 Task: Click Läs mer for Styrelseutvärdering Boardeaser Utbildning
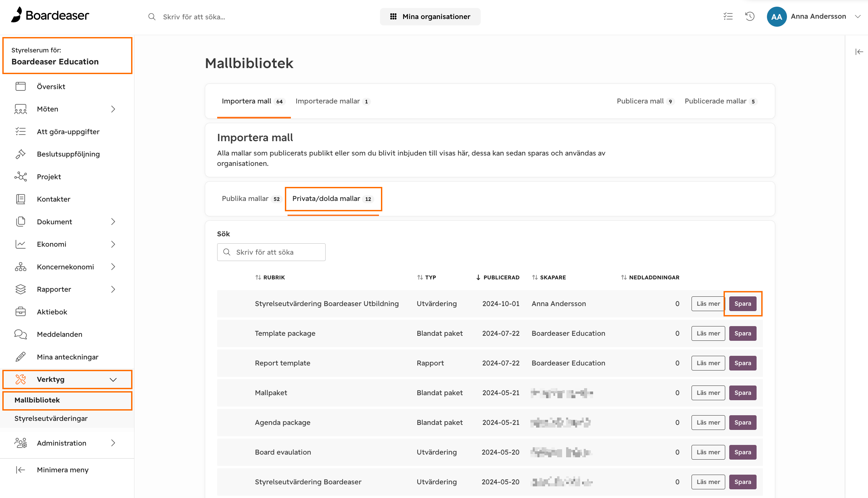(708, 304)
